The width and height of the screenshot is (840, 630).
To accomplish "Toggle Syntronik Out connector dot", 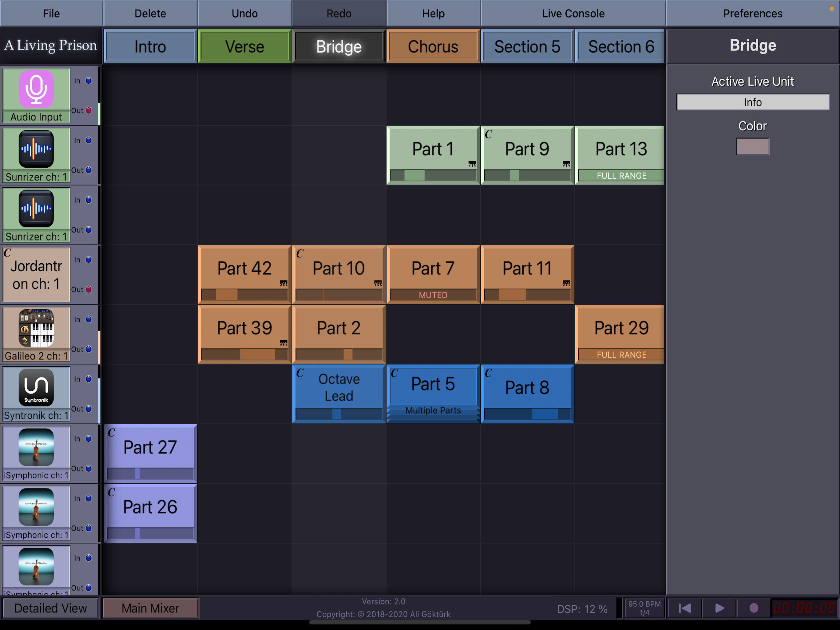I will coord(89,409).
